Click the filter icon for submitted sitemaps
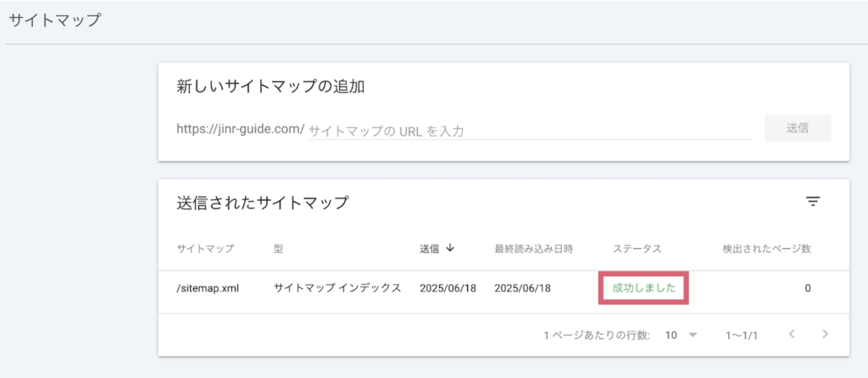The image size is (868, 378). (x=812, y=202)
